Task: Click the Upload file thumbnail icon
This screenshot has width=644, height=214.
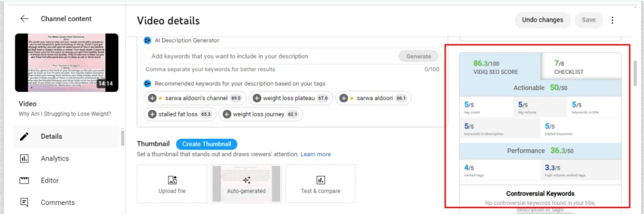Action: click(172, 180)
